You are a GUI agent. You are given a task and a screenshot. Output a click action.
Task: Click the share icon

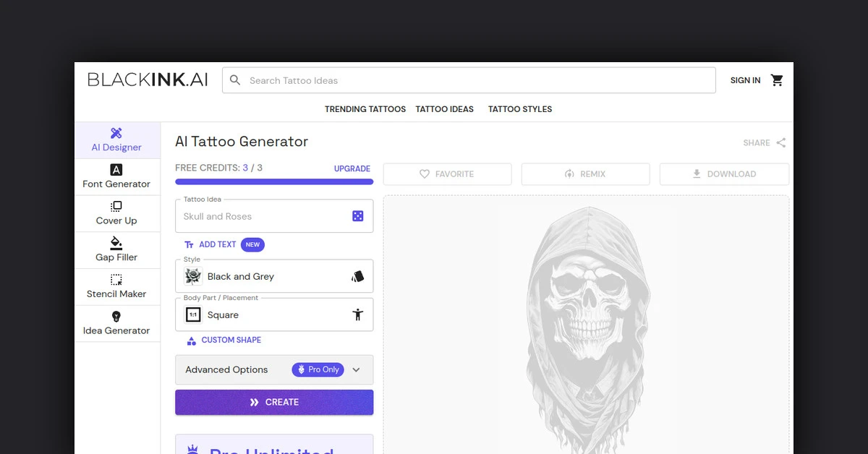(x=781, y=143)
